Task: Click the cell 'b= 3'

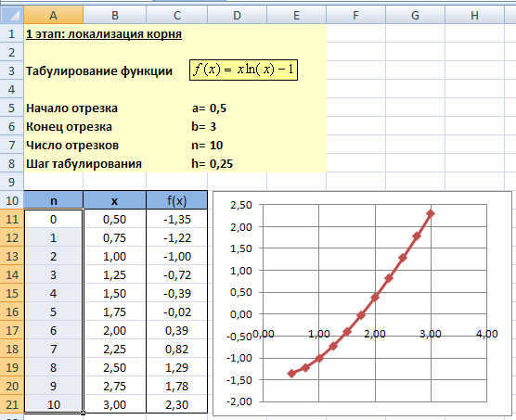Action: (203, 126)
